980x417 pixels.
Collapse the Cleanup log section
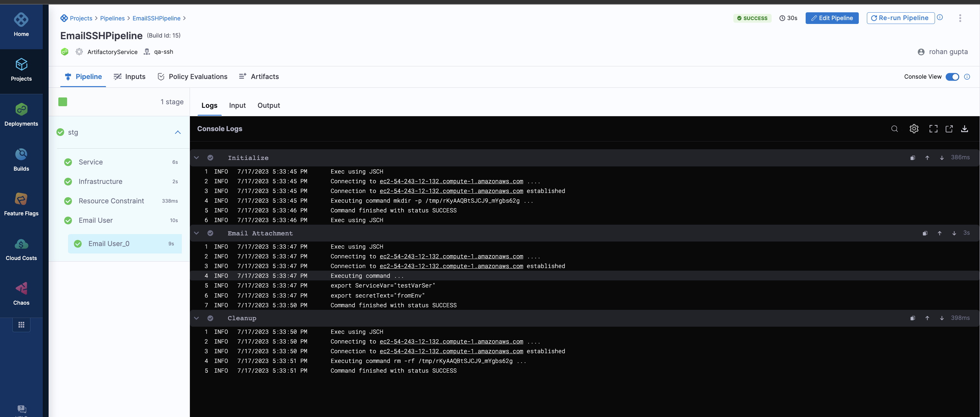pyautogui.click(x=196, y=318)
